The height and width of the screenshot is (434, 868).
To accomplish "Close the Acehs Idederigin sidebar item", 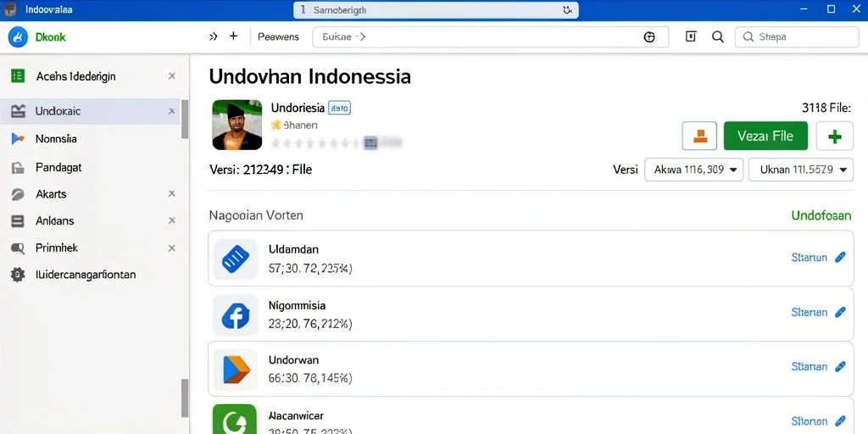I will coord(171,75).
